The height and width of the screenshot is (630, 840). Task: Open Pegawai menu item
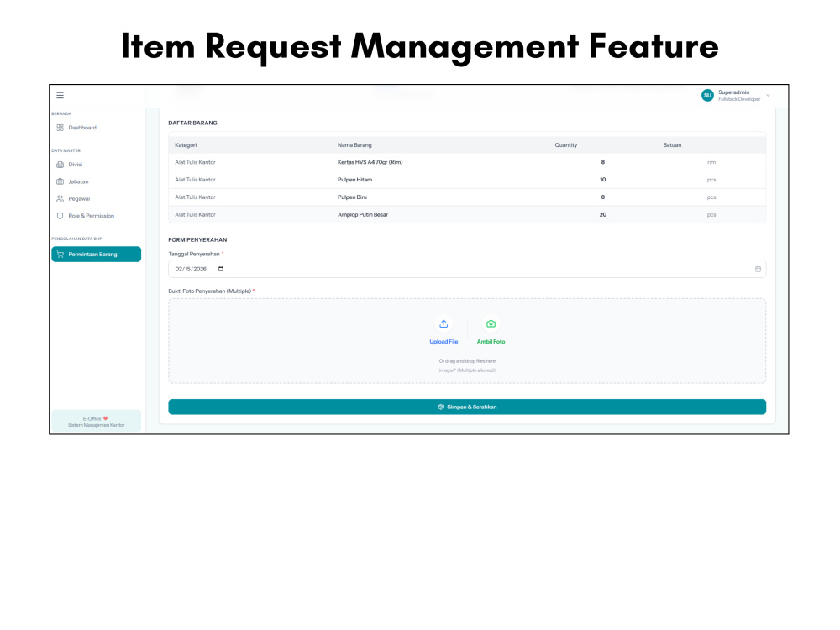(97, 199)
